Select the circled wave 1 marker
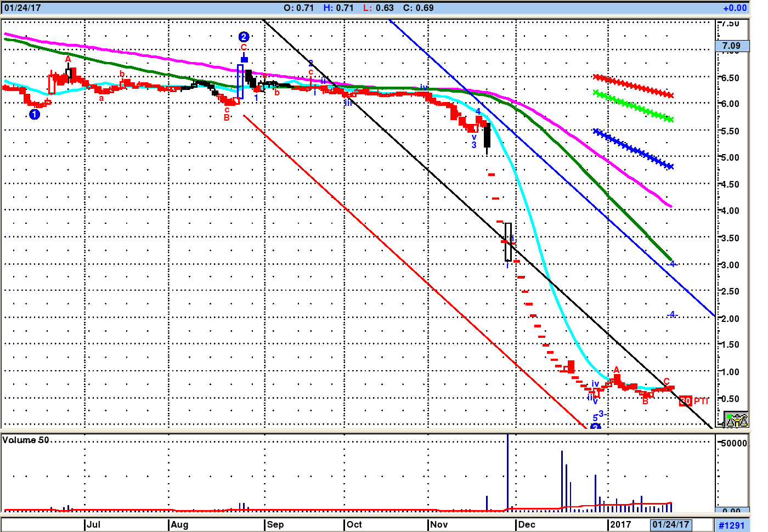 click(x=35, y=114)
